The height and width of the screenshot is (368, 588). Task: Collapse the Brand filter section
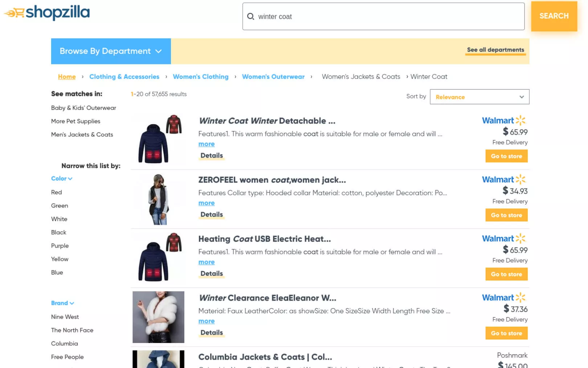tap(62, 303)
